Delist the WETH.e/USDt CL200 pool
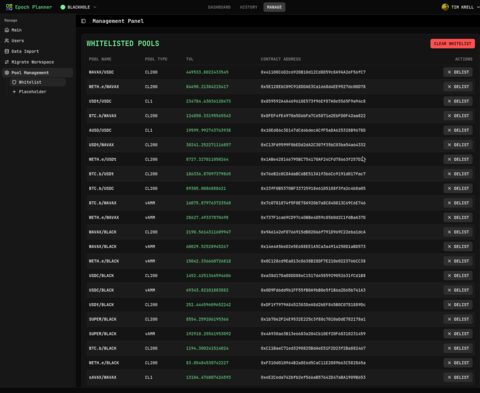 pyautogui.click(x=458, y=159)
